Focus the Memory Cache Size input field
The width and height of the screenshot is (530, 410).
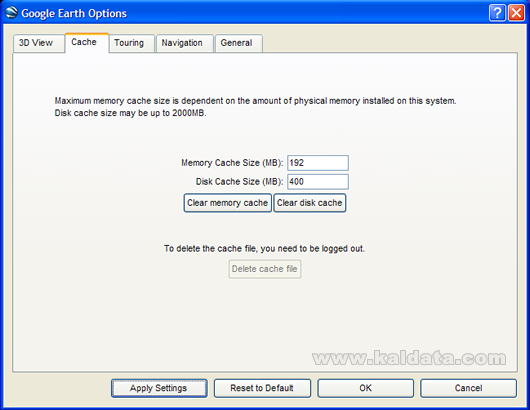click(x=318, y=163)
